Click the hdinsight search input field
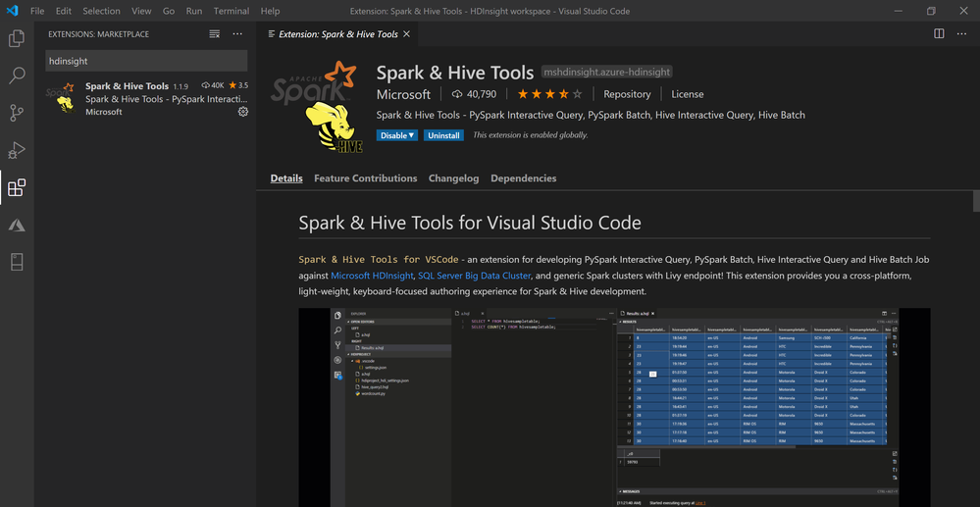980x507 pixels. tap(146, 61)
